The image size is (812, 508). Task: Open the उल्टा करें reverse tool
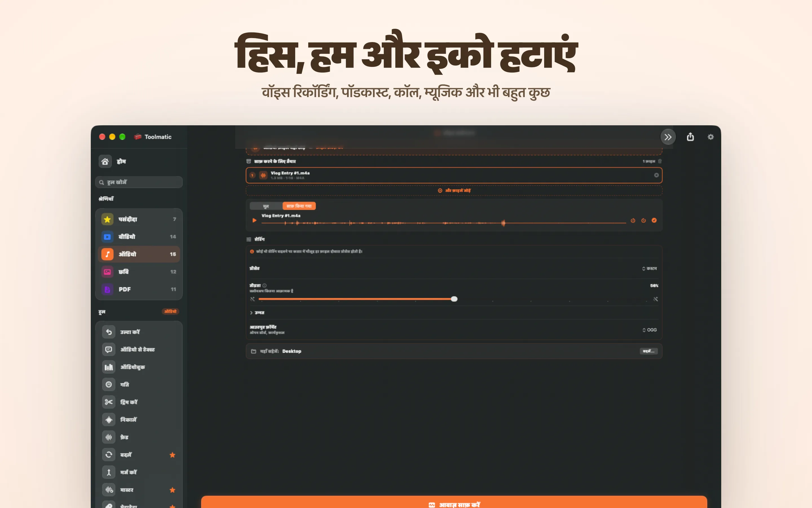[139, 332]
